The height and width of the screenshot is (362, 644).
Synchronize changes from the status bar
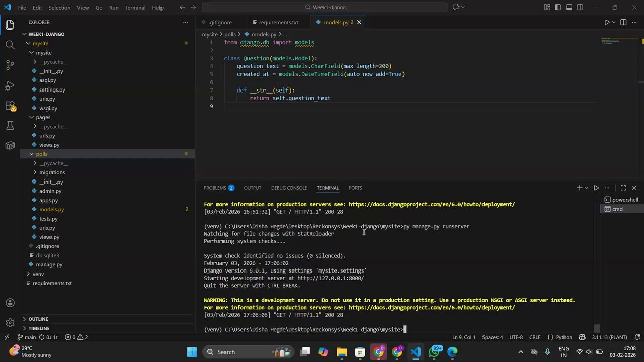pyautogui.click(x=48, y=337)
